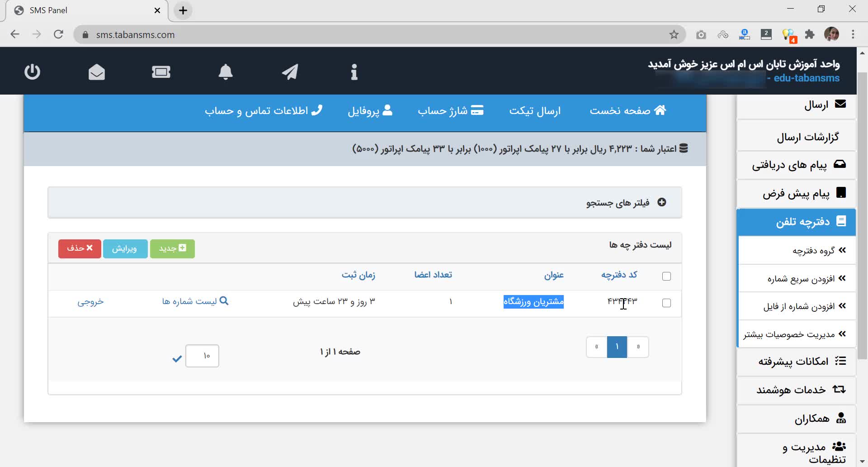Toggle the select-all checkbox in table header
Screen dimensions: 868x467
click(x=666, y=276)
